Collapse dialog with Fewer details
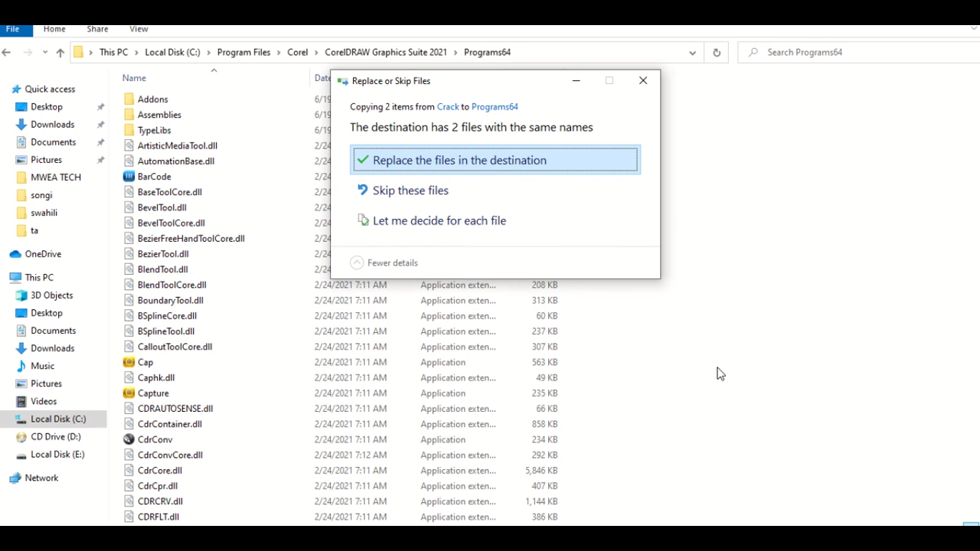This screenshot has height=551, width=980. point(384,263)
